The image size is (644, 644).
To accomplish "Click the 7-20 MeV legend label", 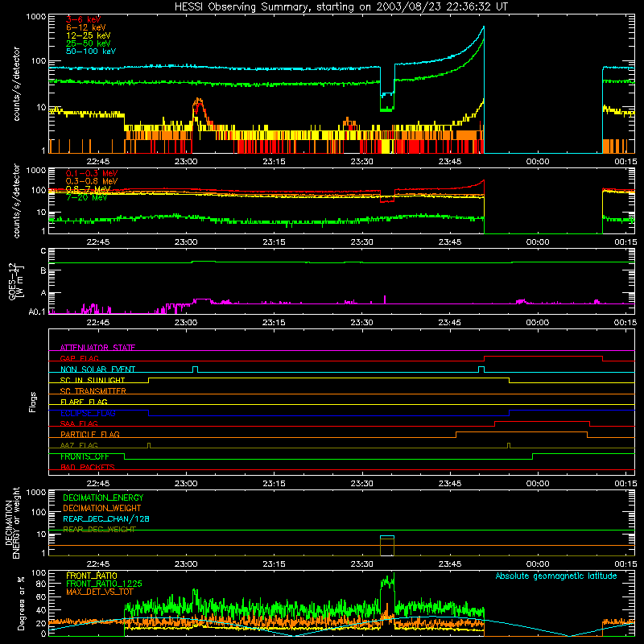I will click(x=87, y=197).
